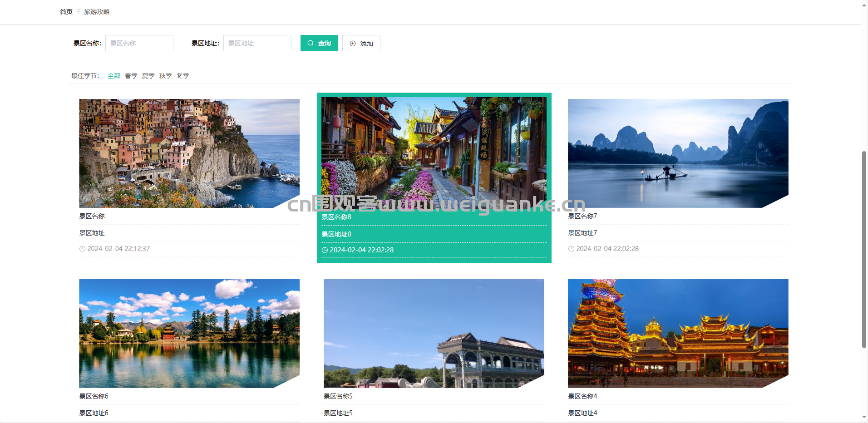Image resolution: width=868 pixels, height=423 pixels.
Task: Open the cliffside village photo of 景区名称
Action: (189, 153)
